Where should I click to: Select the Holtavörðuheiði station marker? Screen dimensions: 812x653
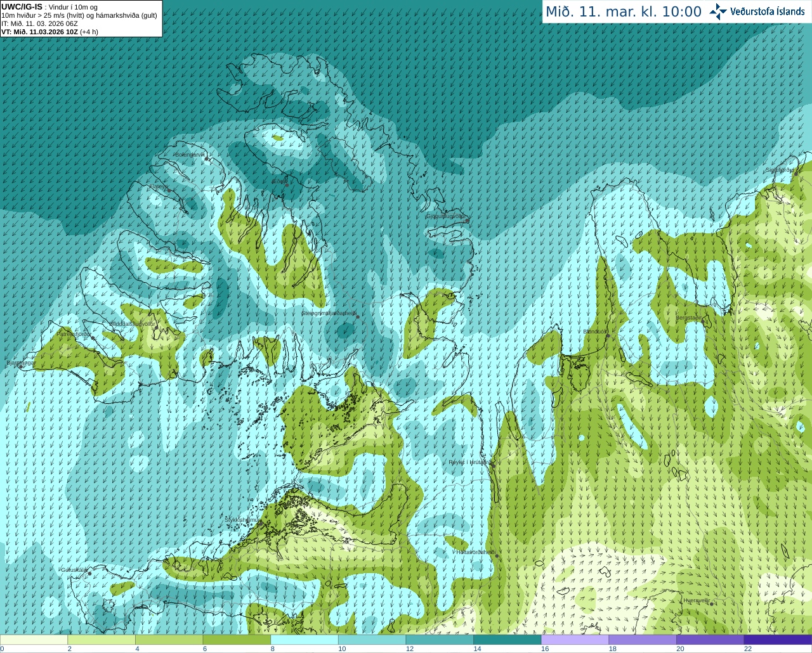coord(497,556)
